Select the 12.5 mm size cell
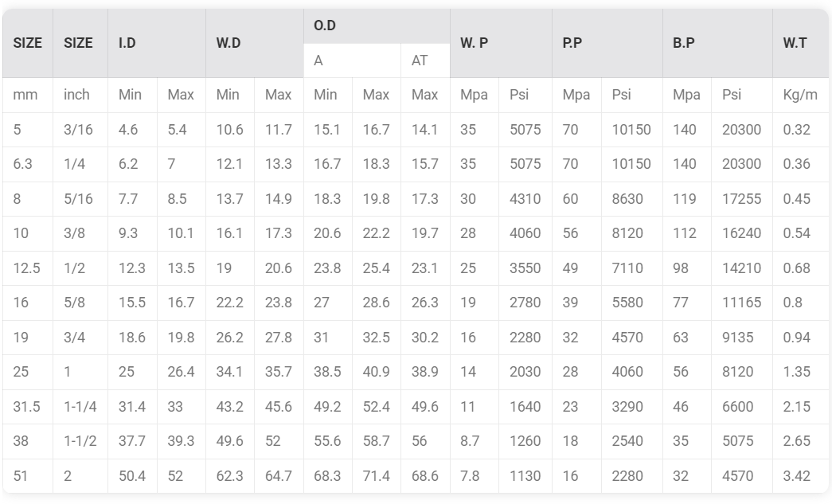 coord(28,268)
